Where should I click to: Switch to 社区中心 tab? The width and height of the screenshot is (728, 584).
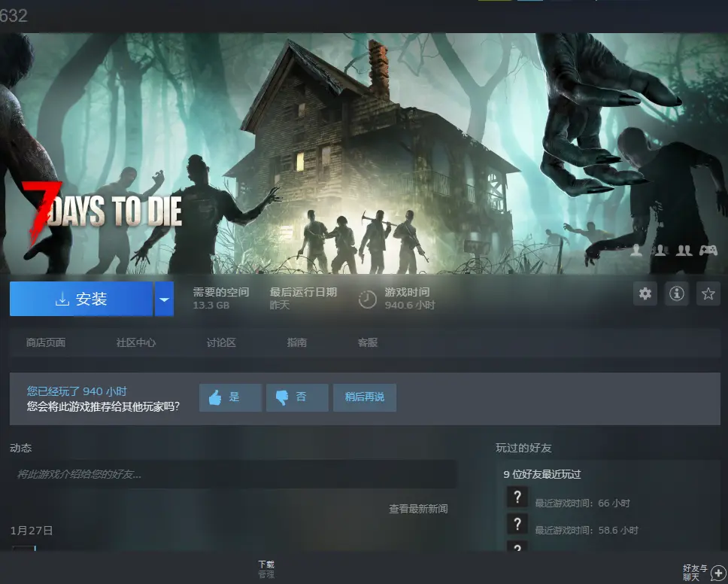(x=135, y=342)
